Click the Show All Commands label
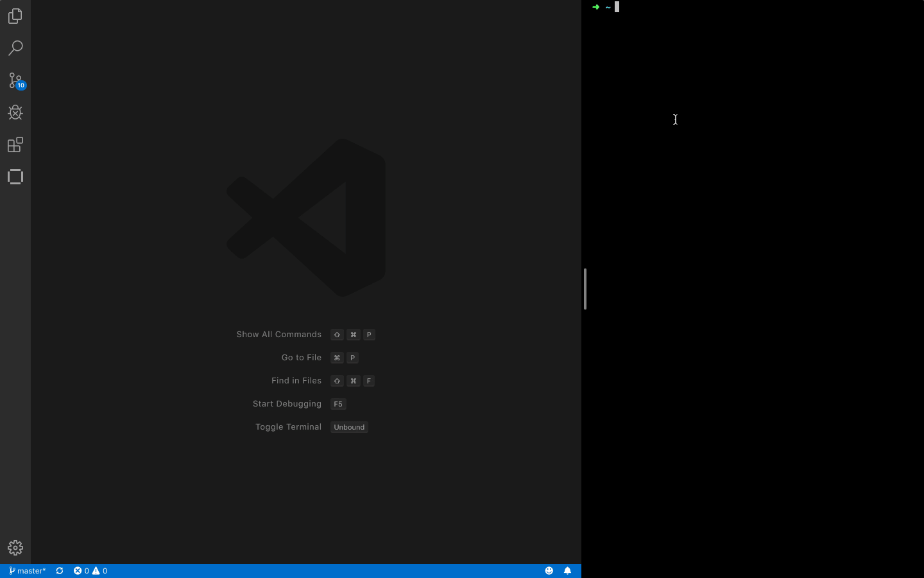Image resolution: width=924 pixels, height=578 pixels. 278,335
